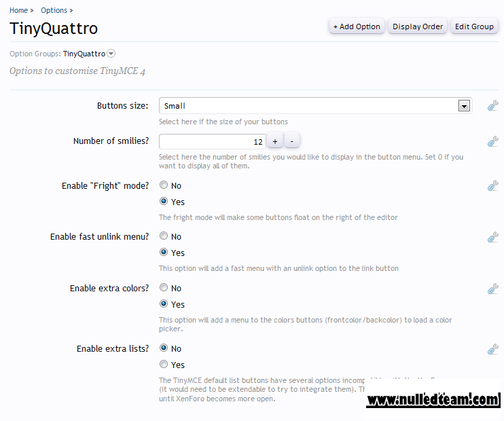Image resolution: width=504 pixels, height=421 pixels.
Task: Select No for Enable Fright mode
Action: (164, 185)
